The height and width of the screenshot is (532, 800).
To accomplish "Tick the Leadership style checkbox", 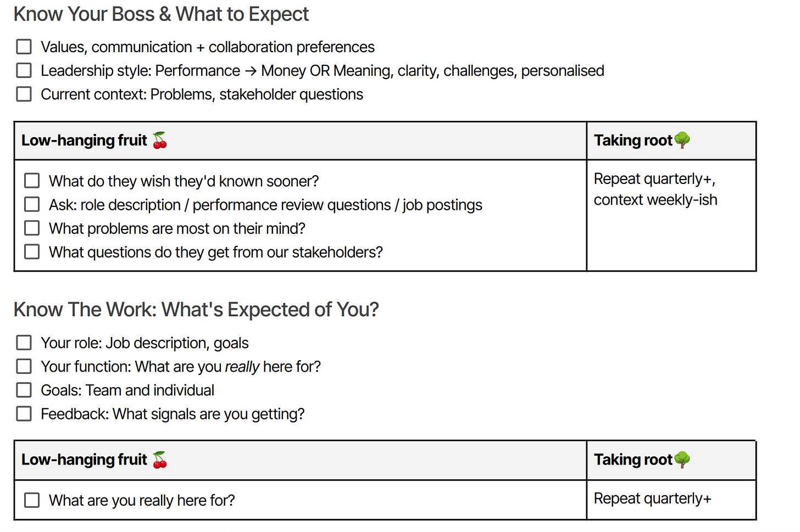I will [24, 70].
